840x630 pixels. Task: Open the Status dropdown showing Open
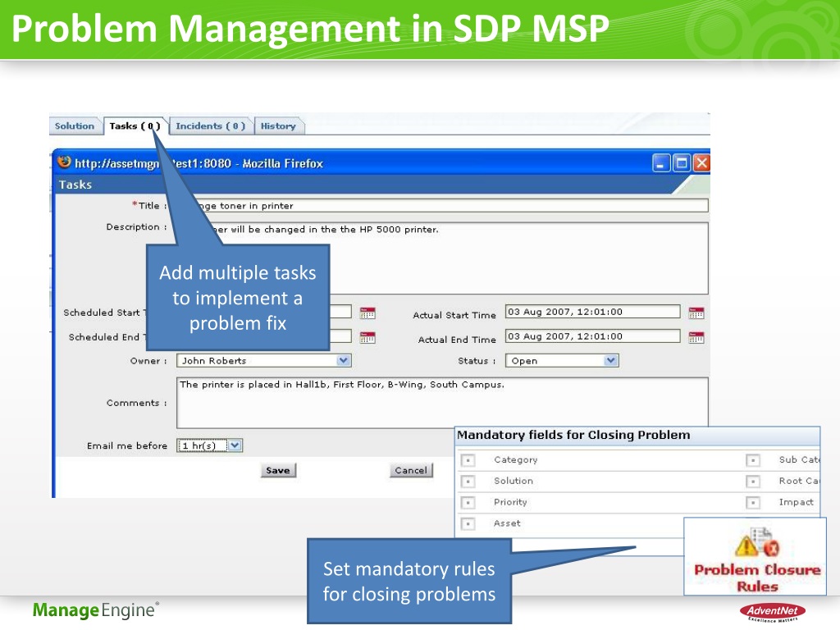(562, 361)
